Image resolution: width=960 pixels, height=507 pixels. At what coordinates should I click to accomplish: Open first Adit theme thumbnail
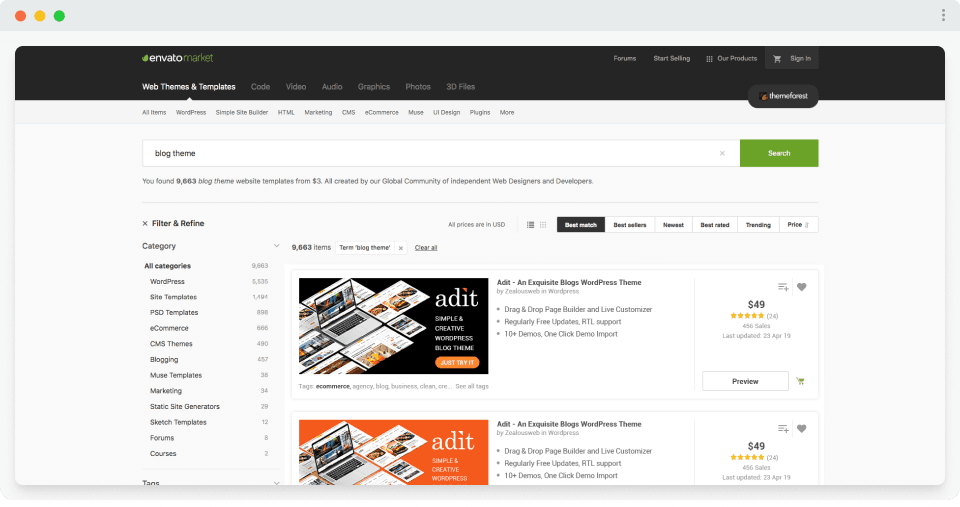[394, 326]
